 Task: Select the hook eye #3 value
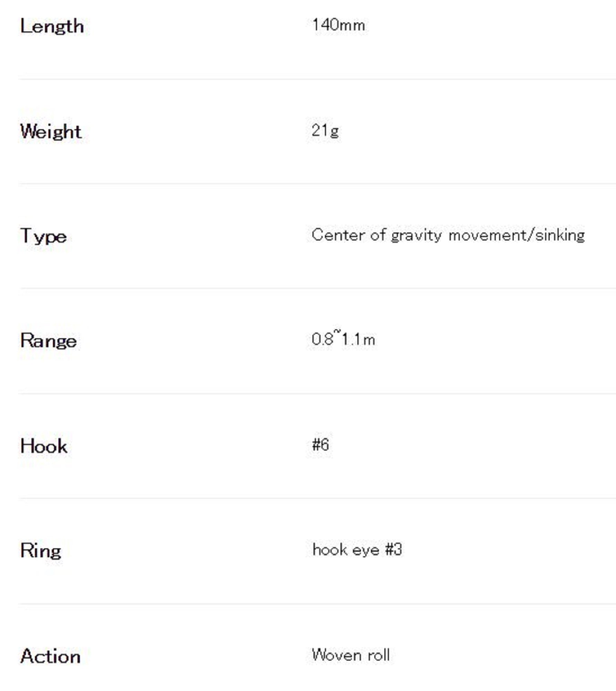(357, 549)
